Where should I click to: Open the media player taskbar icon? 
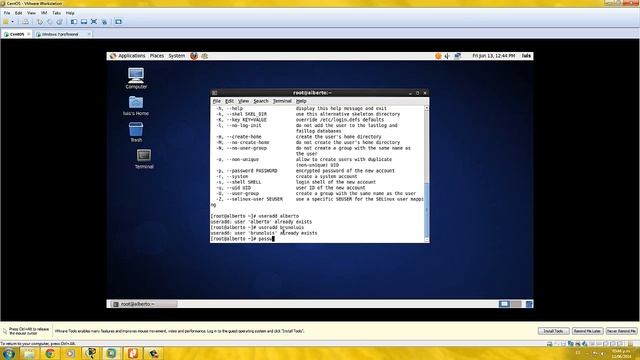pyautogui.click(x=71, y=353)
